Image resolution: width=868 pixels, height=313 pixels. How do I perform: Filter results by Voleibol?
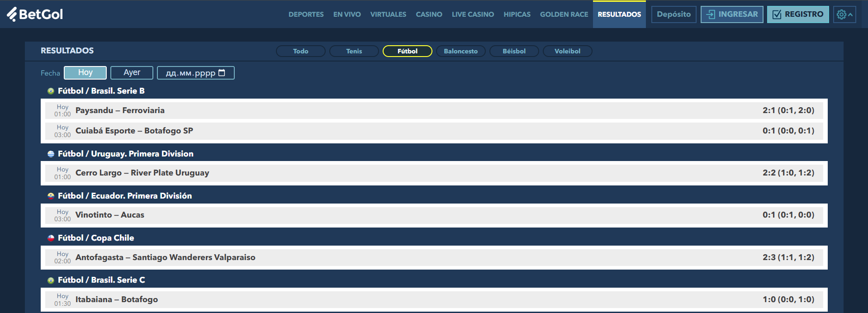click(568, 51)
